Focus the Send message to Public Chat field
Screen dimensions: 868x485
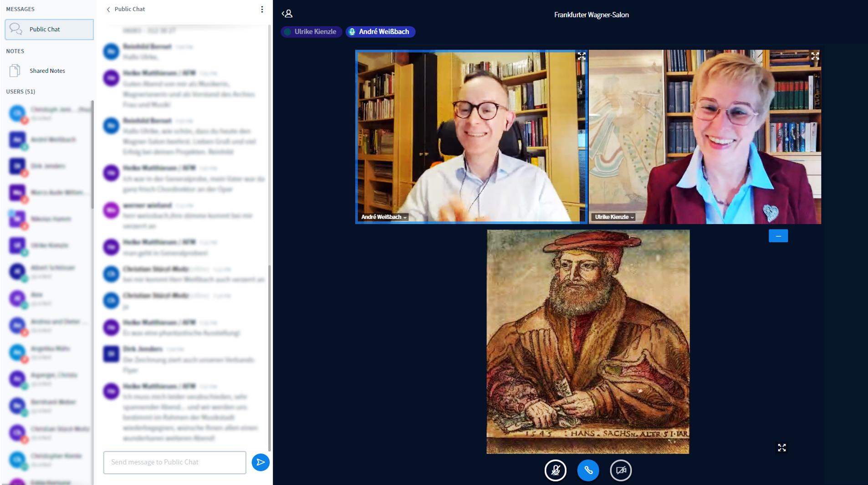[x=175, y=462]
